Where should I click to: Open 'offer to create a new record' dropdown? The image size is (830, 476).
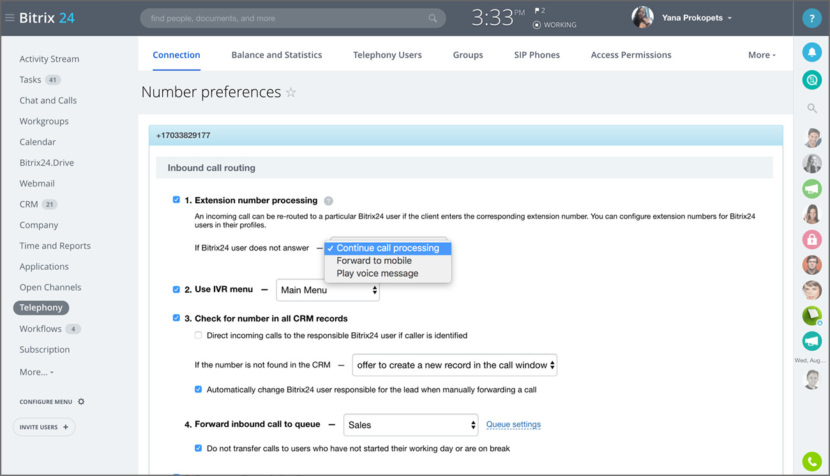454,365
